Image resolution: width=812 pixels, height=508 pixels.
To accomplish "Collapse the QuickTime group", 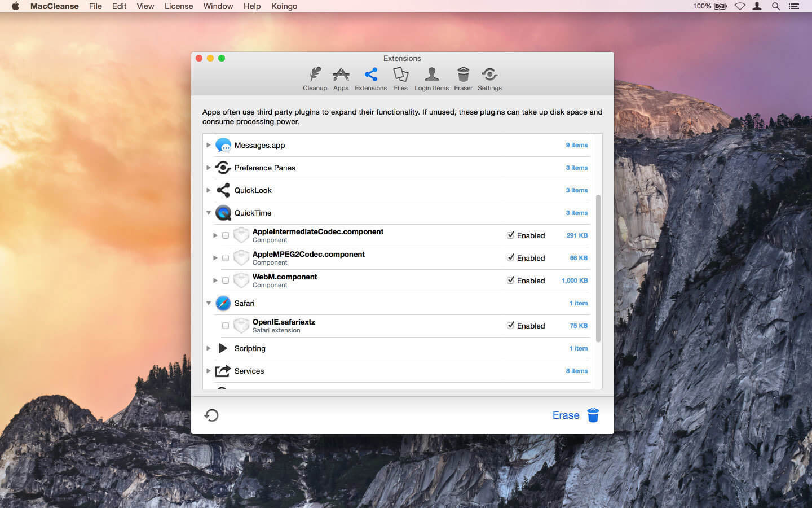I will pyautogui.click(x=209, y=213).
